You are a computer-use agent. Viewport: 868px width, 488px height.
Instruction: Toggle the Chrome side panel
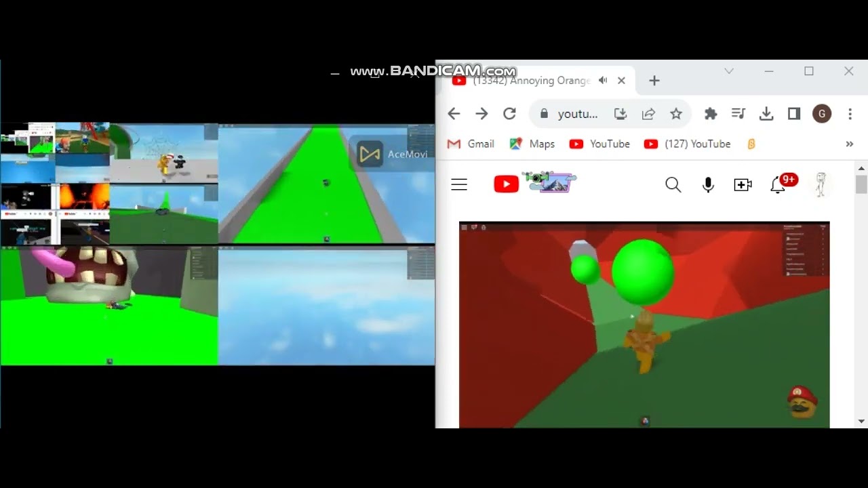pos(794,114)
